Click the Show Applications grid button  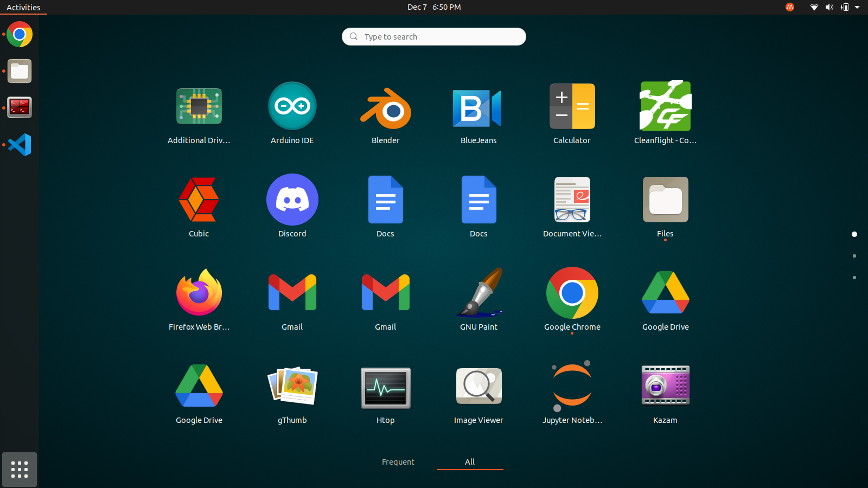coord(20,470)
